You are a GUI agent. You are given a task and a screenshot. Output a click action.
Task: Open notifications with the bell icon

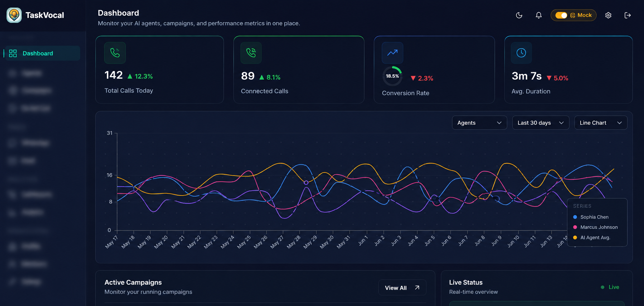coord(539,15)
